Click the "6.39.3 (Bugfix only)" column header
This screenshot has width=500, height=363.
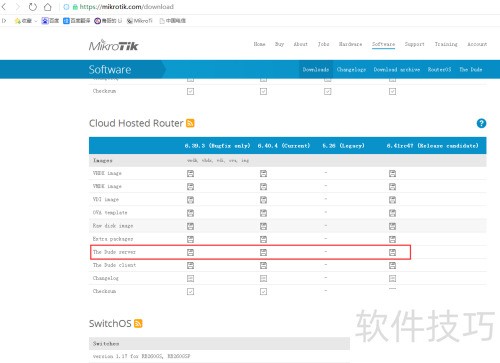click(217, 146)
